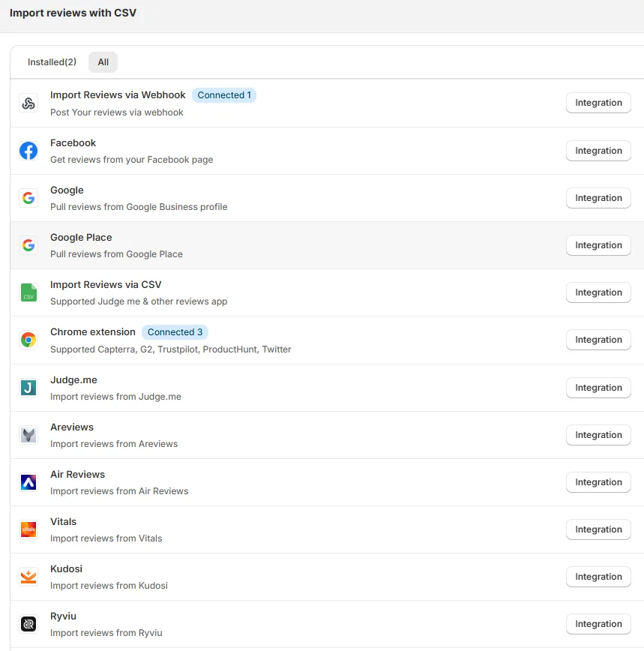Click the green CSV import icon
The image size is (644, 651).
tap(28, 292)
